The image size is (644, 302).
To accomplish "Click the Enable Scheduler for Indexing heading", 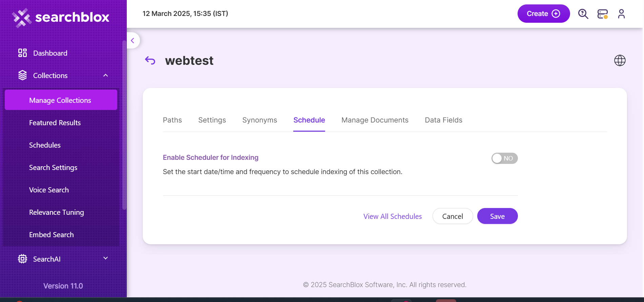I will point(210,157).
